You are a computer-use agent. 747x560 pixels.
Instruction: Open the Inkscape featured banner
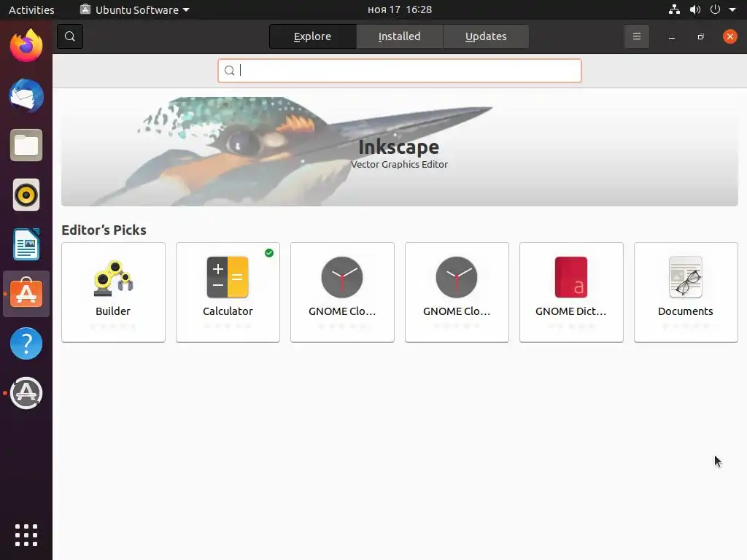pos(399,152)
